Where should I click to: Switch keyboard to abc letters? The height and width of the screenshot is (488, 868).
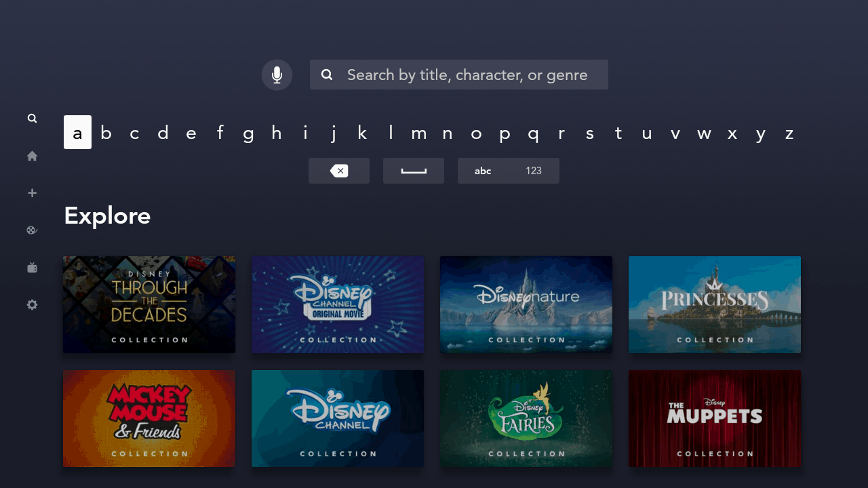coord(483,171)
